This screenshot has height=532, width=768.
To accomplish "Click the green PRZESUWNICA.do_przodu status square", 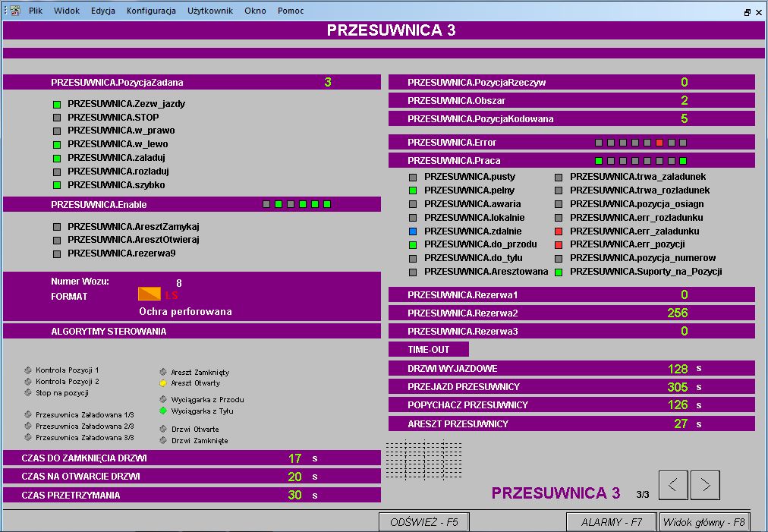I will [413, 244].
